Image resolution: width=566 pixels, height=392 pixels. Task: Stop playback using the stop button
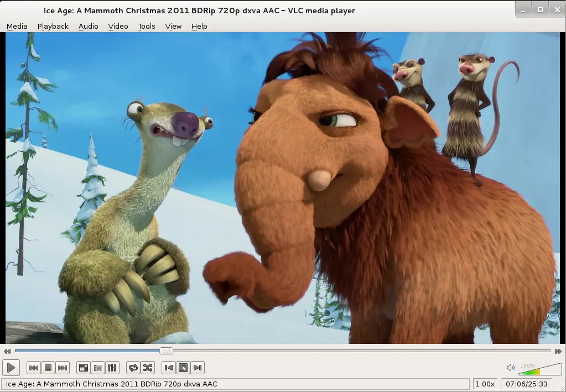[48, 368]
